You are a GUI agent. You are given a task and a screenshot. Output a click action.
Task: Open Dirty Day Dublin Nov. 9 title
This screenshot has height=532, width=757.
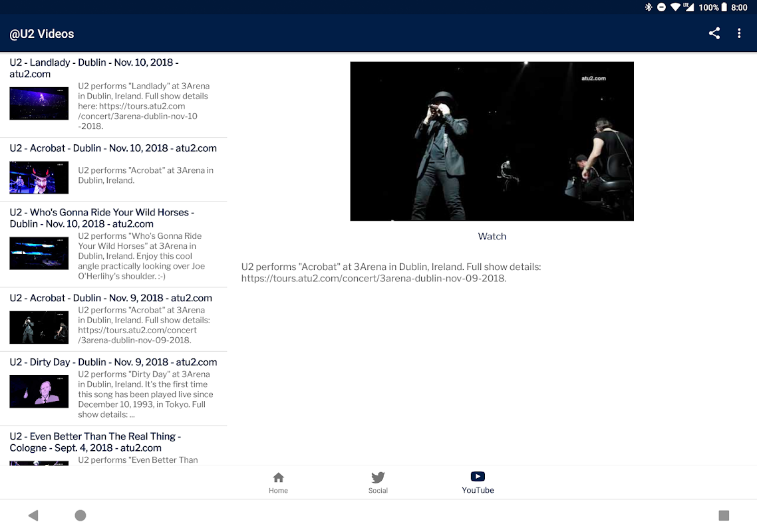[x=113, y=362]
